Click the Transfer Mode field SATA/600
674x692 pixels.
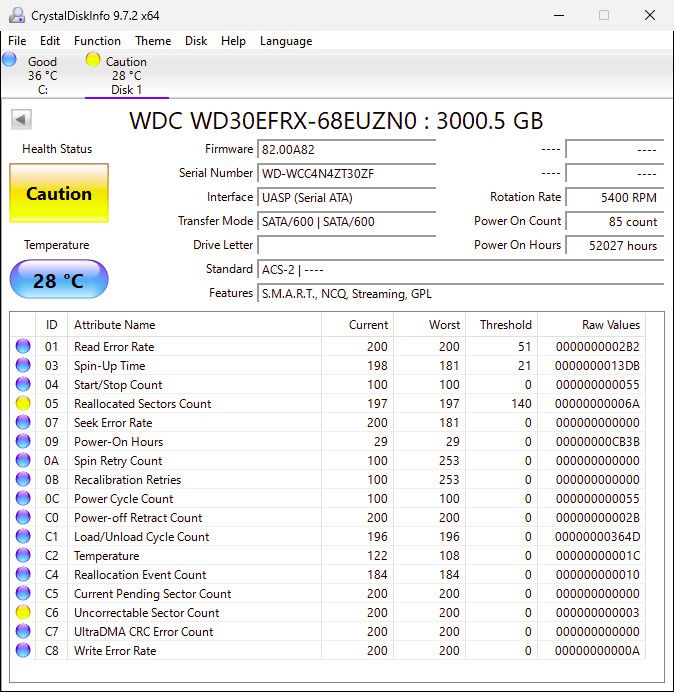[346, 222]
